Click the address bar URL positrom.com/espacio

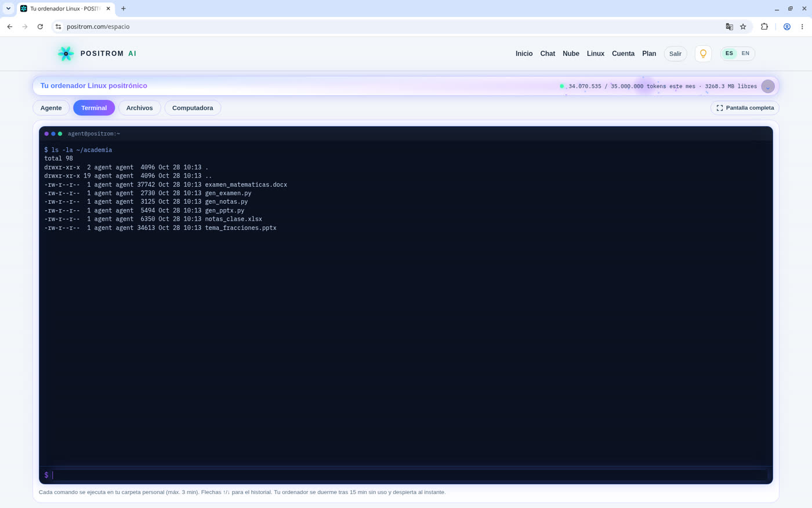click(x=98, y=27)
